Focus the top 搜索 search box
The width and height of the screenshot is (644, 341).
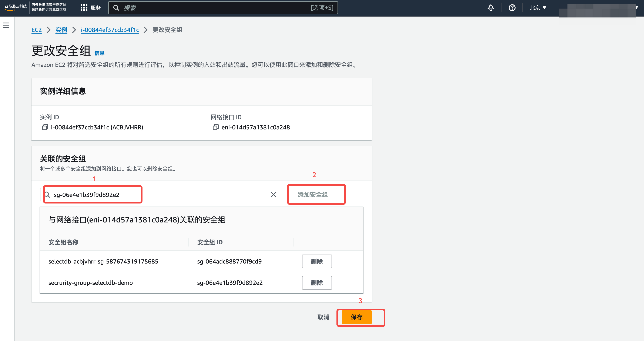(x=223, y=8)
